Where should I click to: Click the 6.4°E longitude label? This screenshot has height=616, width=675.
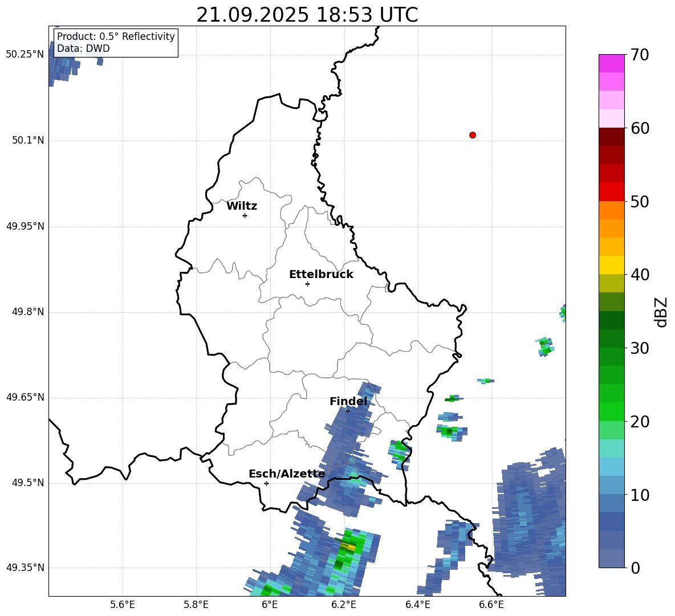[417, 605]
